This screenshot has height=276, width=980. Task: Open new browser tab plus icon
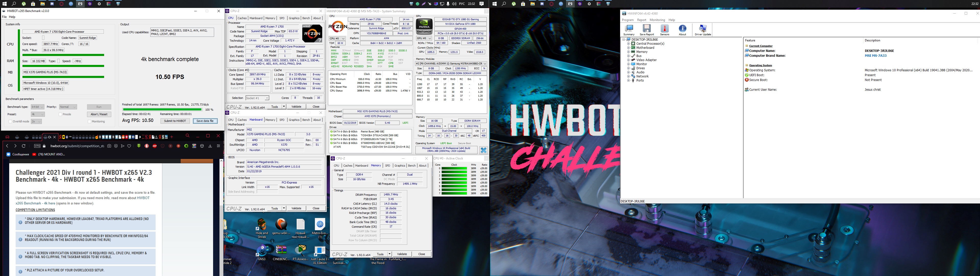point(171,137)
